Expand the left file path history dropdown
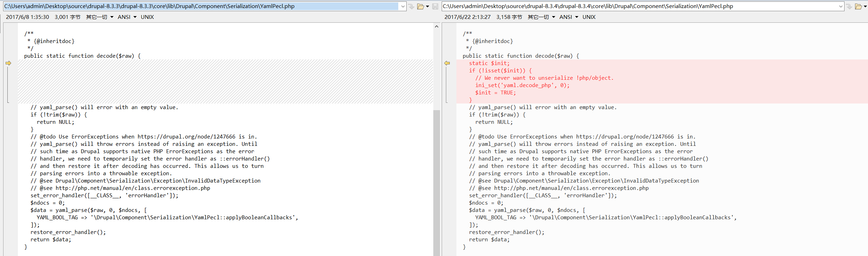The width and height of the screenshot is (868, 256). (403, 6)
